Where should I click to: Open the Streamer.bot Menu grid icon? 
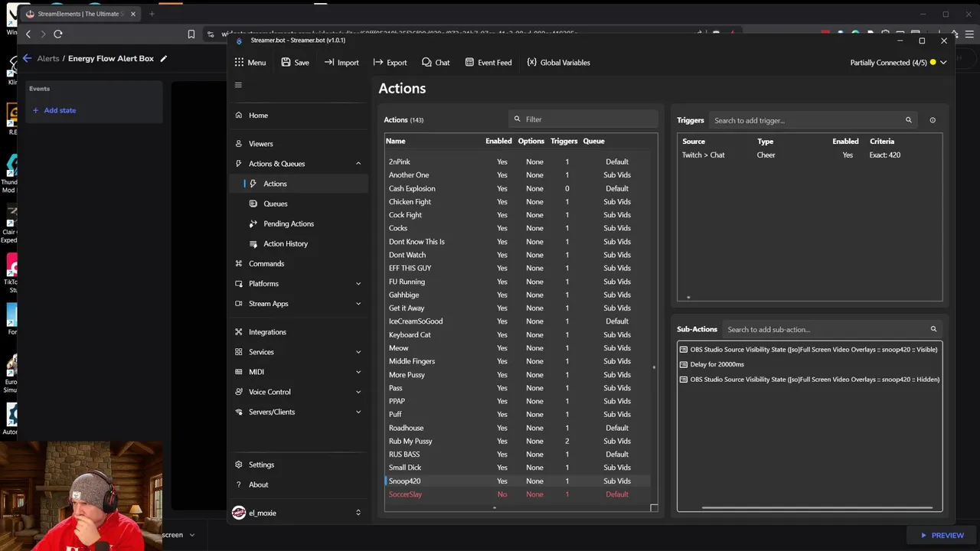tap(240, 63)
